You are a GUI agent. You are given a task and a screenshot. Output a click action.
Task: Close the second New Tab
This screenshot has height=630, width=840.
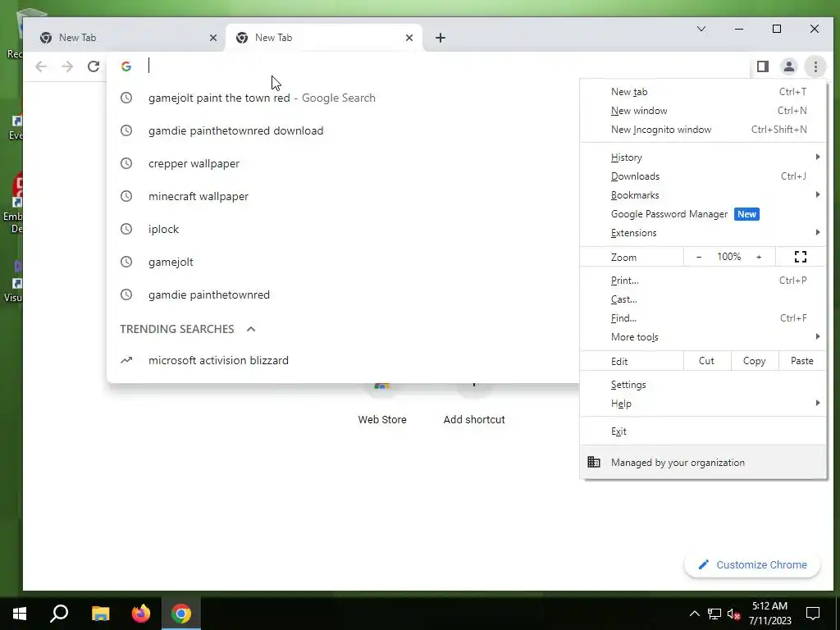[x=409, y=38]
